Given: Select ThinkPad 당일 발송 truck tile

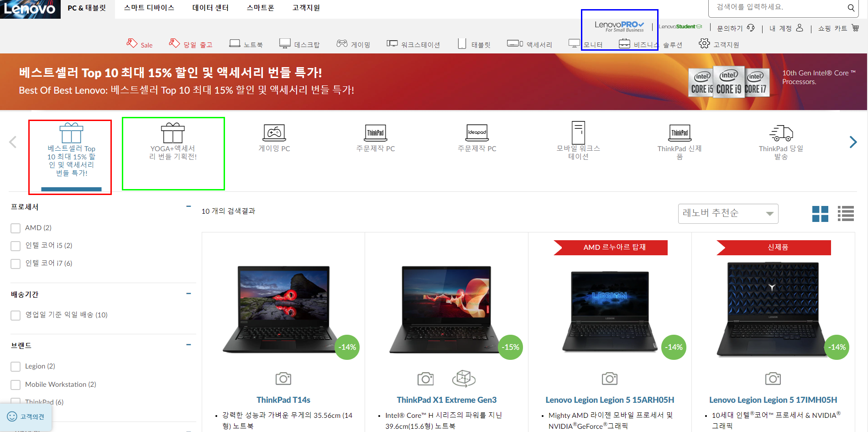Looking at the screenshot, I should [x=781, y=142].
